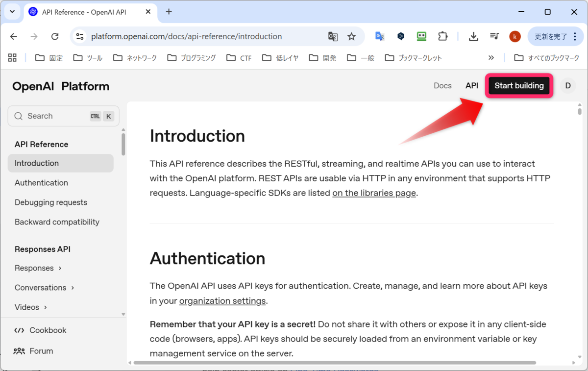Click the browser forward arrow
Image resolution: width=588 pixels, height=371 pixels.
(x=34, y=36)
